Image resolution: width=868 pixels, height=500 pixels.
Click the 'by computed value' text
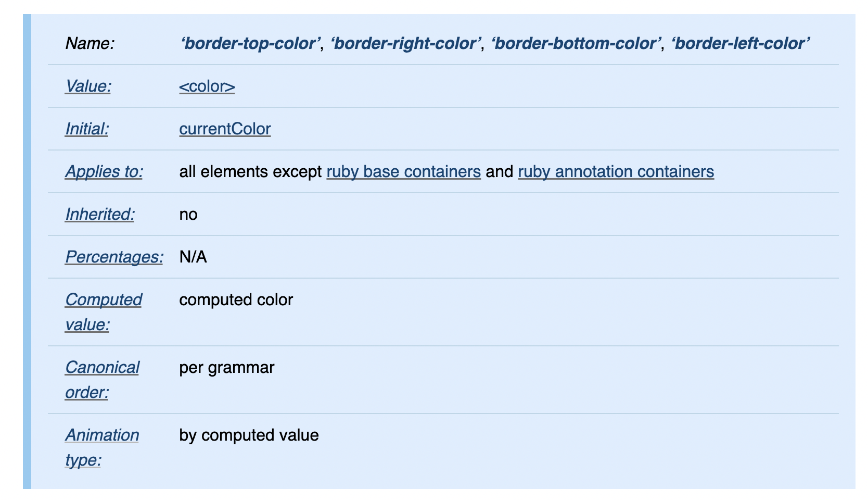249,435
